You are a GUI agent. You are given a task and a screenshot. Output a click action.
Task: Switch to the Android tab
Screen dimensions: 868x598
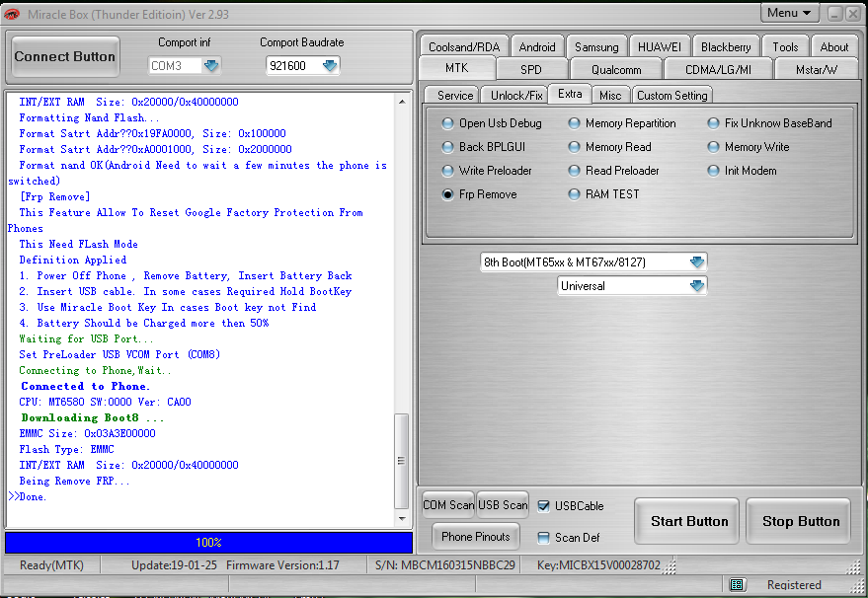[537, 47]
